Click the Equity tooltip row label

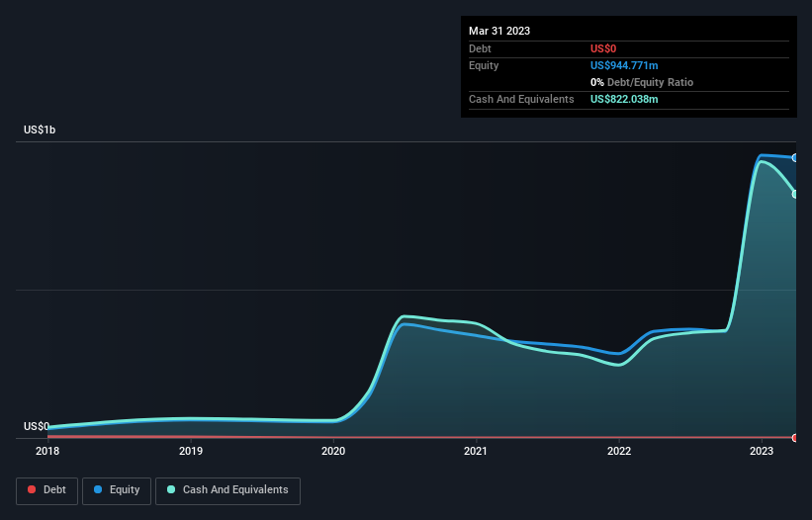[x=484, y=65]
